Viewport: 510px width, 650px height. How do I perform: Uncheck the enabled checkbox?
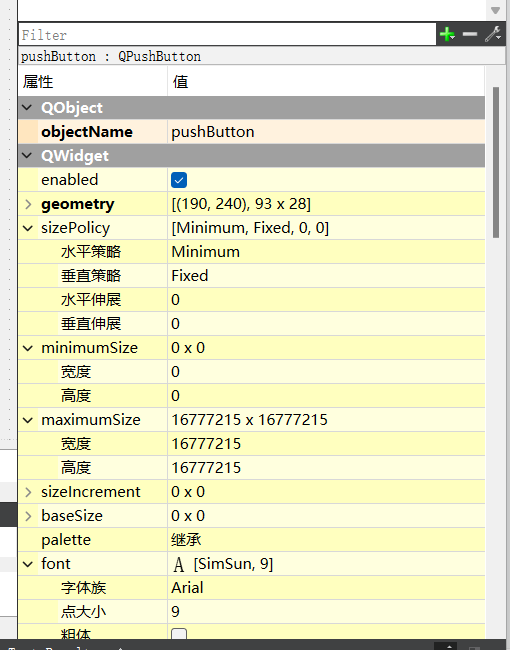coord(179,180)
